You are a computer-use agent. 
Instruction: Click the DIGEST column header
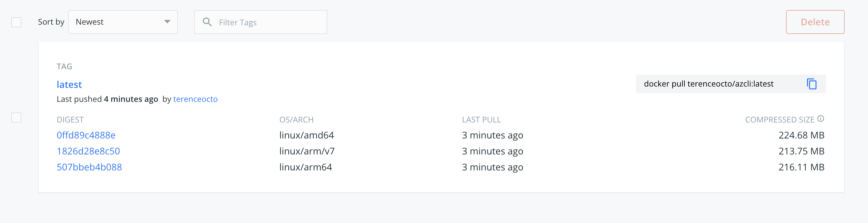click(x=70, y=119)
